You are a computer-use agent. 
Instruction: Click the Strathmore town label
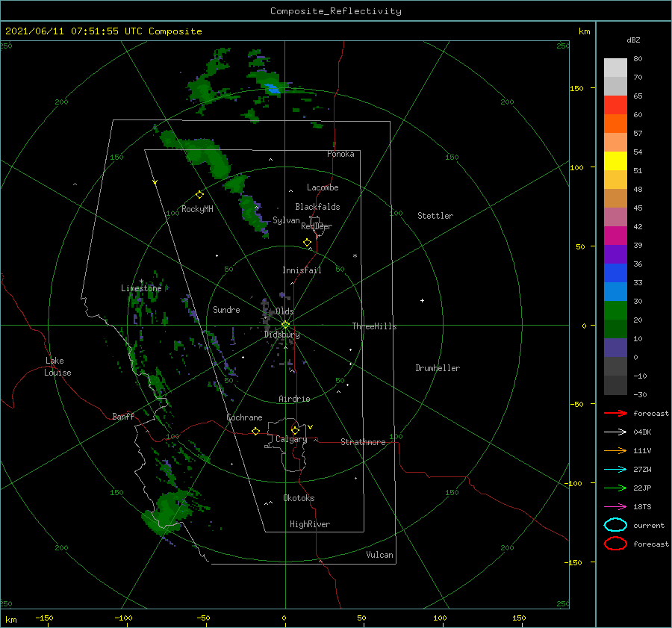pos(363,442)
